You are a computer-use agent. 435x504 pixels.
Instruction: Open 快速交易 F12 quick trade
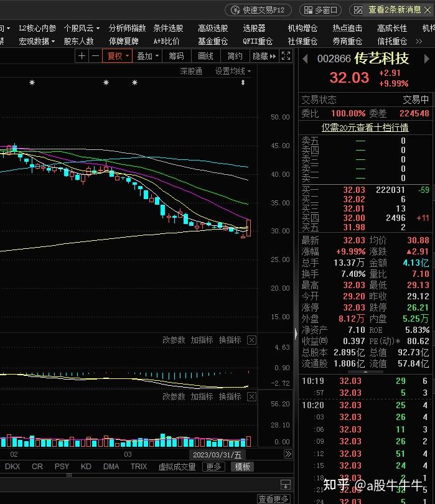[x=258, y=10]
